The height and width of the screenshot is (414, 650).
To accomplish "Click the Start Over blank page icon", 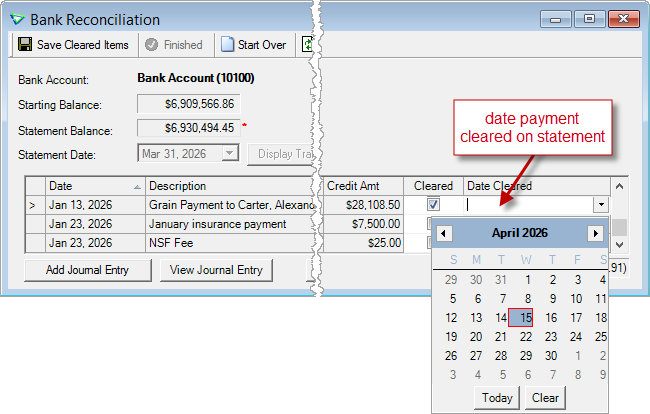I will (227, 44).
